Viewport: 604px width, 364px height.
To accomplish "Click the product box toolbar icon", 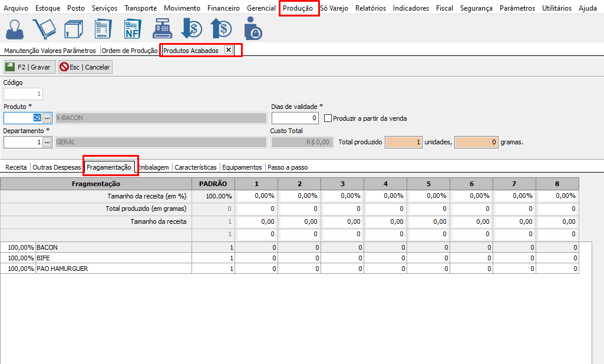I will click(x=72, y=29).
